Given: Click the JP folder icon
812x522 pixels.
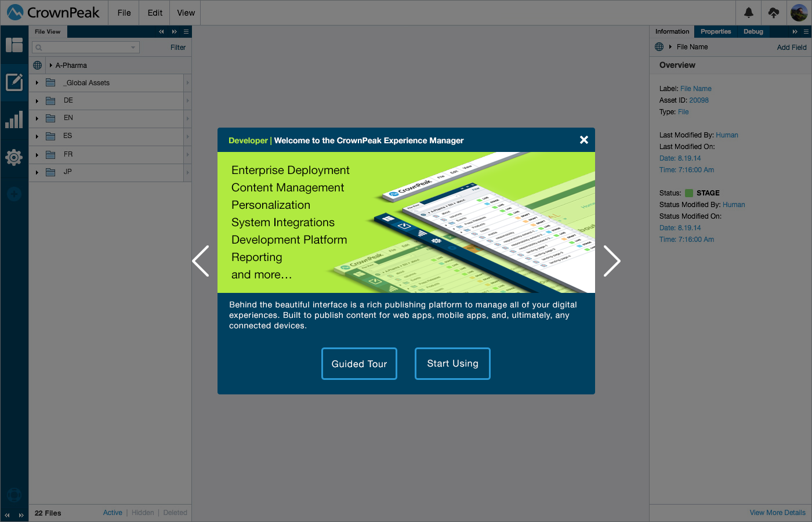Looking at the screenshot, I should pos(50,172).
